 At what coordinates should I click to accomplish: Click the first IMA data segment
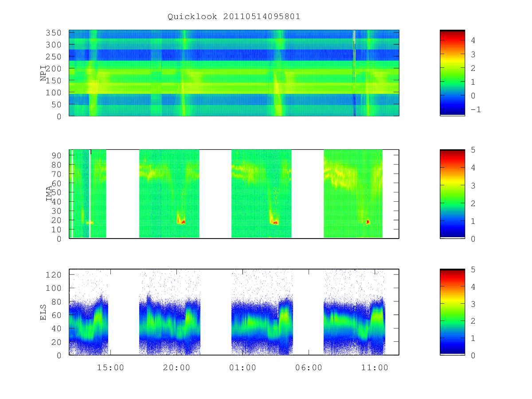[88, 194]
